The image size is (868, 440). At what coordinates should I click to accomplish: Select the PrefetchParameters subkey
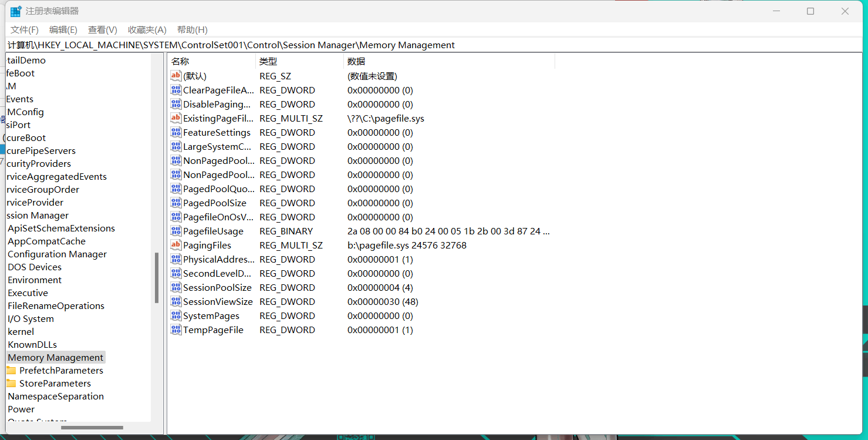61,370
